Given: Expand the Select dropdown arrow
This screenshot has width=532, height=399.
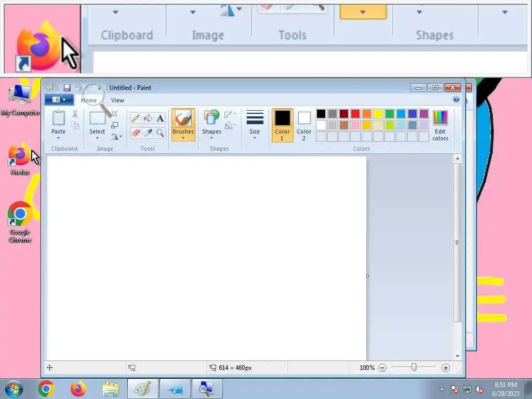Looking at the screenshot, I should coord(97,138).
